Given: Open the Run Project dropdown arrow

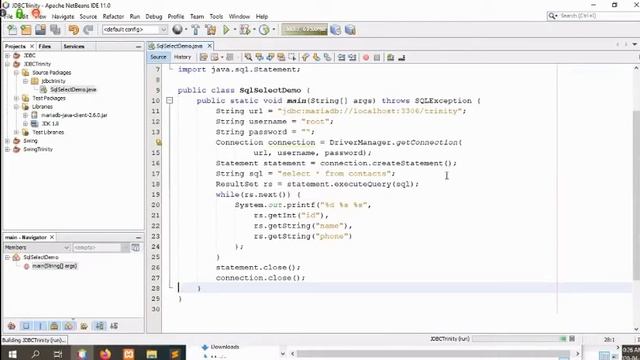Looking at the screenshot, I should [235, 30].
